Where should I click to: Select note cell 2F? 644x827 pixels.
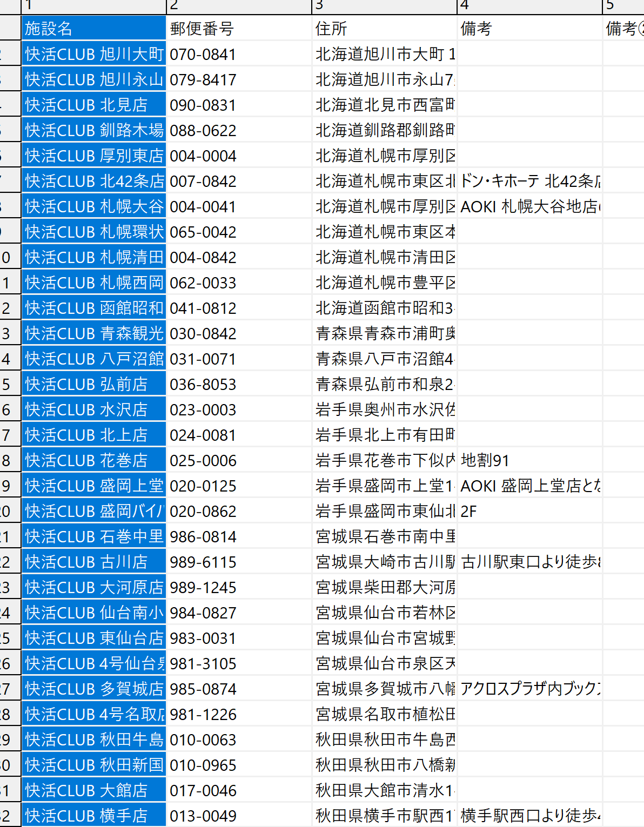click(x=529, y=510)
